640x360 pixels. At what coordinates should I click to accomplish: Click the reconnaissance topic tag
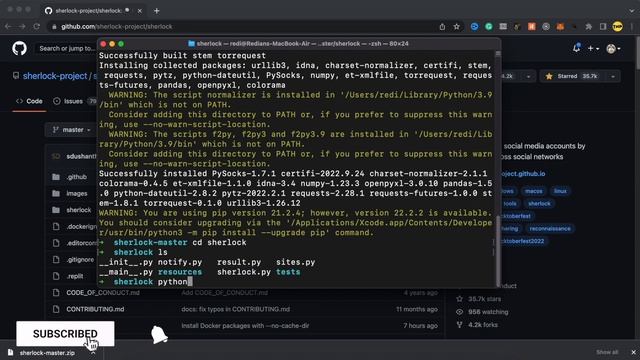click(550, 229)
